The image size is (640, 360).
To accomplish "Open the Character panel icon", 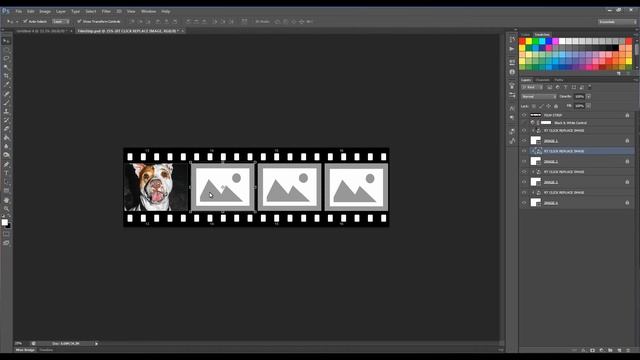I will (512, 108).
